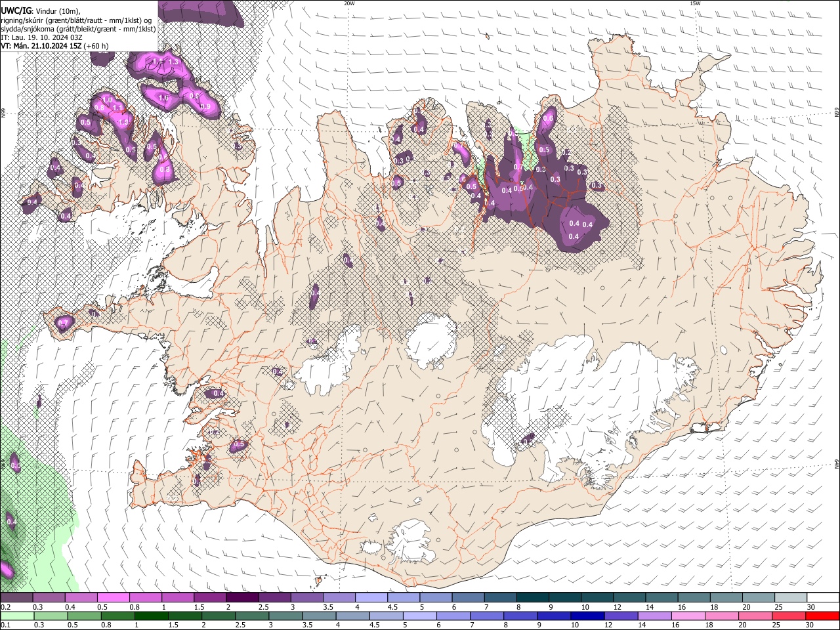Select bright pink 0.5 swatch in upper legend row
840x630 pixels.
[113, 598]
